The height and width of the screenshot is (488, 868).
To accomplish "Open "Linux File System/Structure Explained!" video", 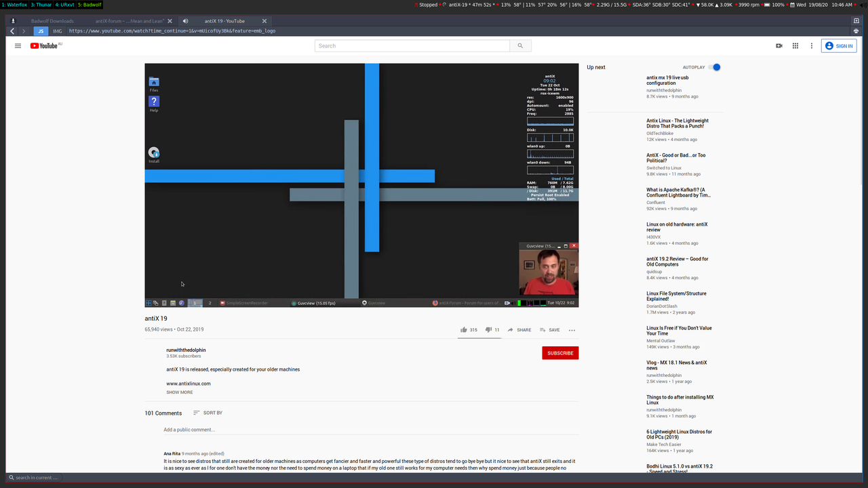I will point(676,296).
